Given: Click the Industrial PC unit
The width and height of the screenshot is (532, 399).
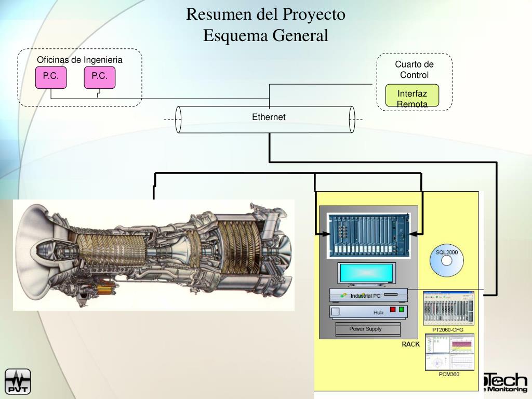Looking at the screenshot, I should click(368, 295).
